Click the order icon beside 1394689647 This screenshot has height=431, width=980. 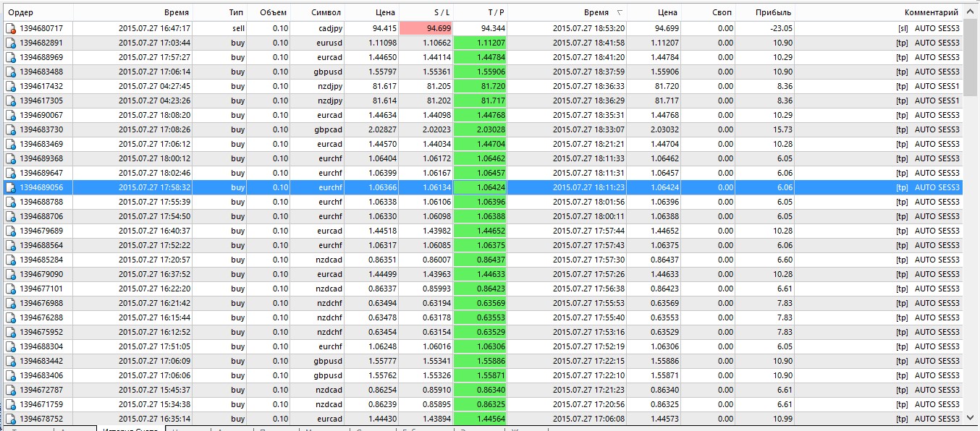11,173
